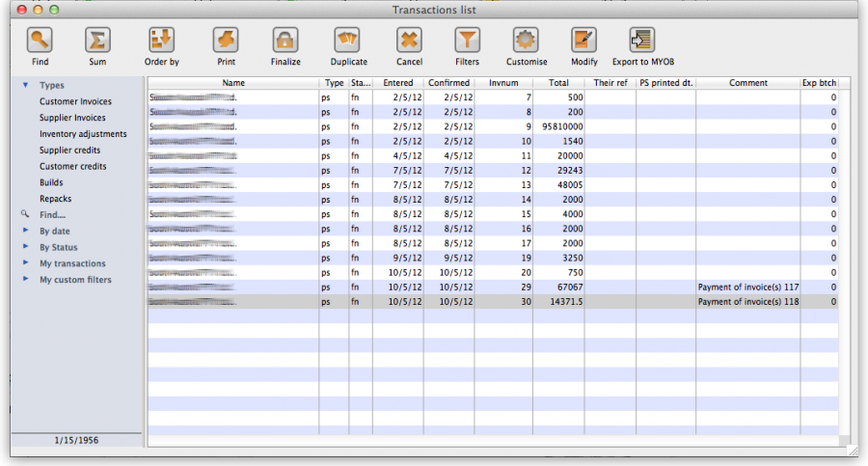Click the Customise gear icon
868x466 pixels.
(526, 41)
